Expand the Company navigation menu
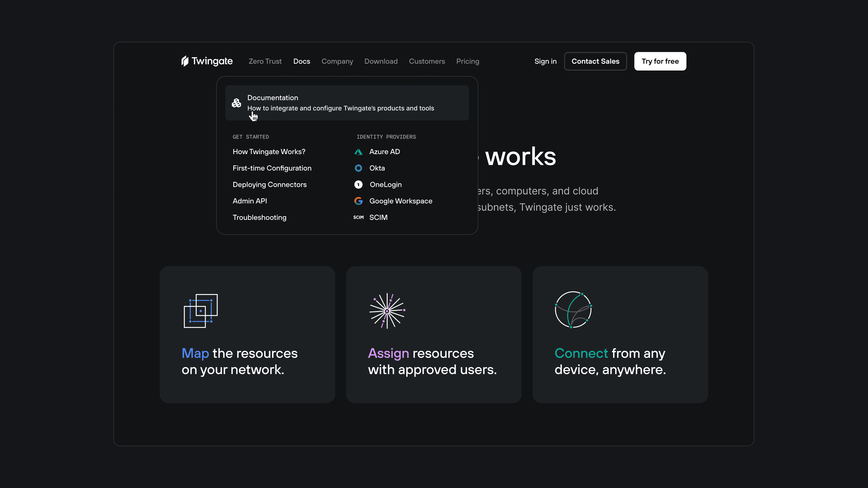This screenshot has width=868, height=488. pos(337,61)
